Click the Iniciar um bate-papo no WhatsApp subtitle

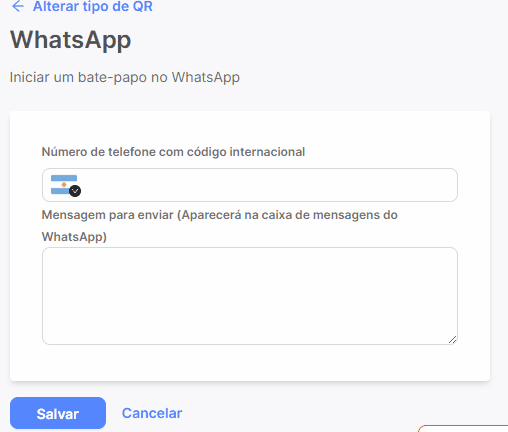coord(125,77)
